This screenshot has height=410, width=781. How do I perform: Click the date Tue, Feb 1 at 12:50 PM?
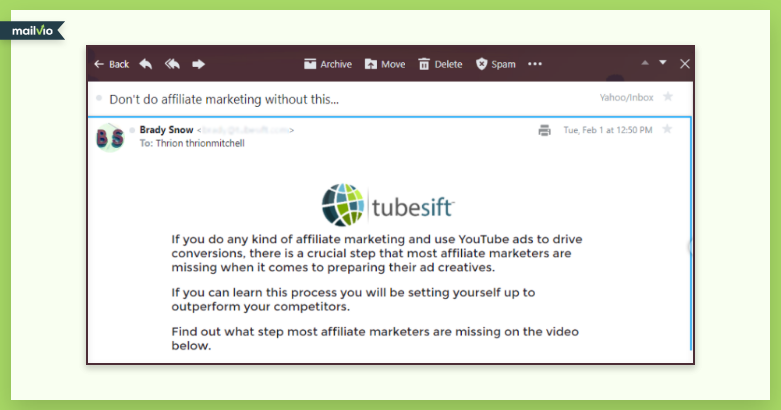(608, 130)
